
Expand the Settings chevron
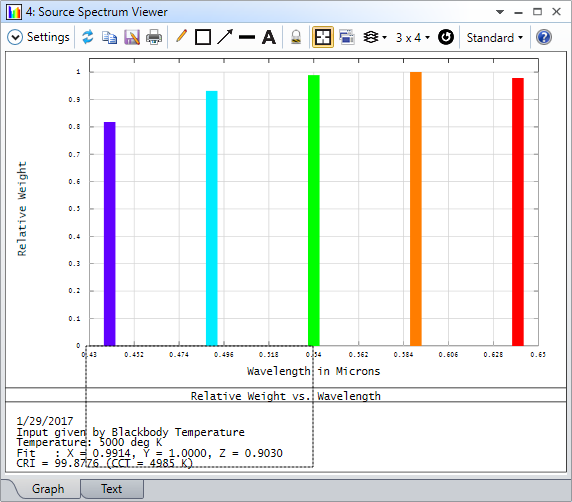[x=15, y=37]
